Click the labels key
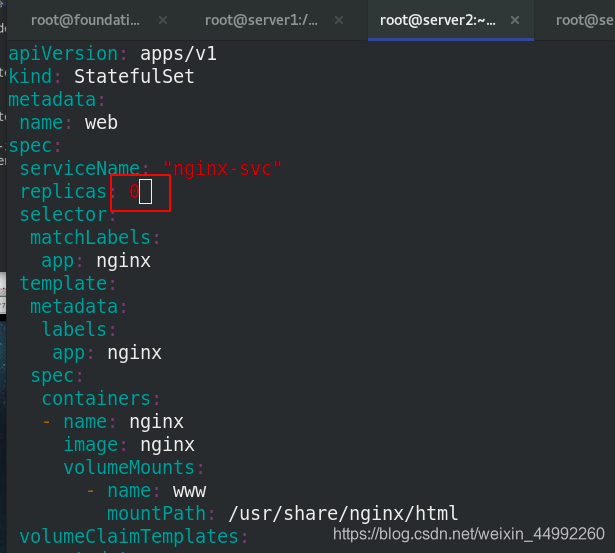The image size is (615, 553). point(74,329)
